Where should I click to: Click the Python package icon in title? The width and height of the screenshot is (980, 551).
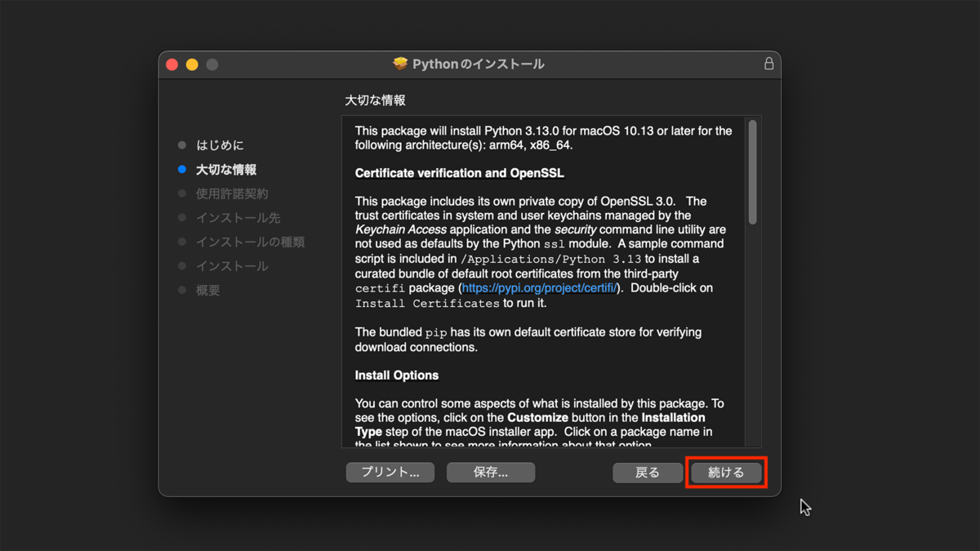point(400,64)
